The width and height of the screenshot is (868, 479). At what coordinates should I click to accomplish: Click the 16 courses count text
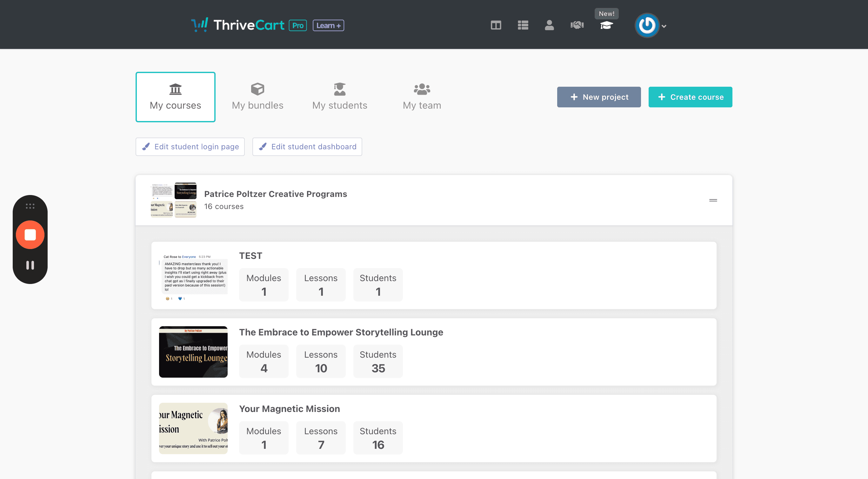point(224,207)
